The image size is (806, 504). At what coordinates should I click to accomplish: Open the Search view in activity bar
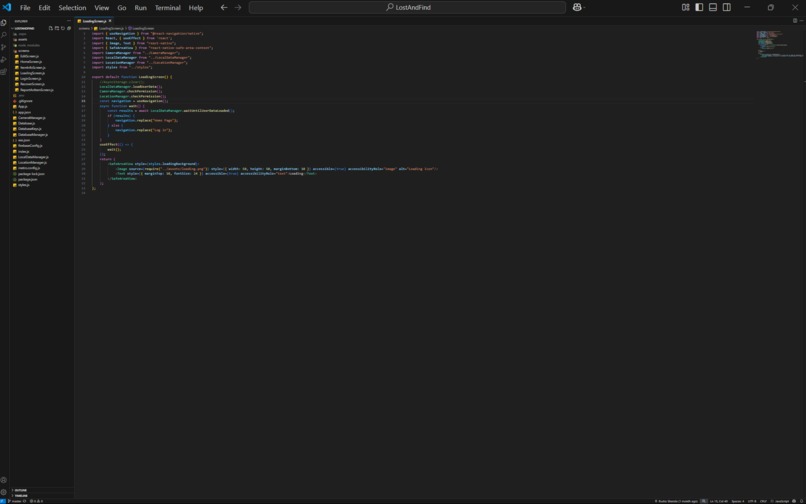[x=4, y=35]
